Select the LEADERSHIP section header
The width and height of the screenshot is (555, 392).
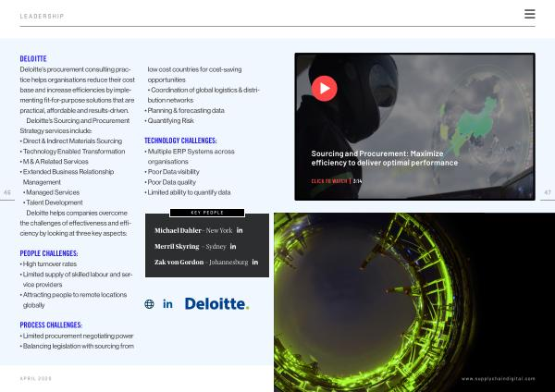pos(43,17)
